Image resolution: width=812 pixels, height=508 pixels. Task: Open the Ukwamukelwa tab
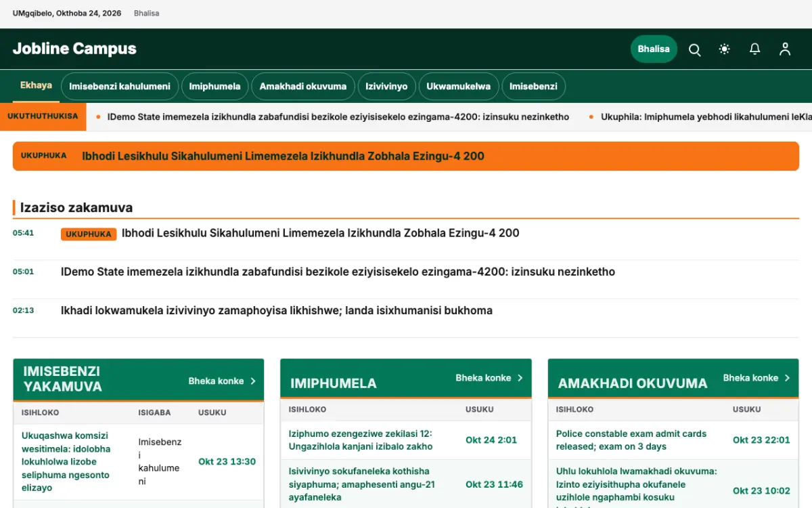(x=459, y=87)
